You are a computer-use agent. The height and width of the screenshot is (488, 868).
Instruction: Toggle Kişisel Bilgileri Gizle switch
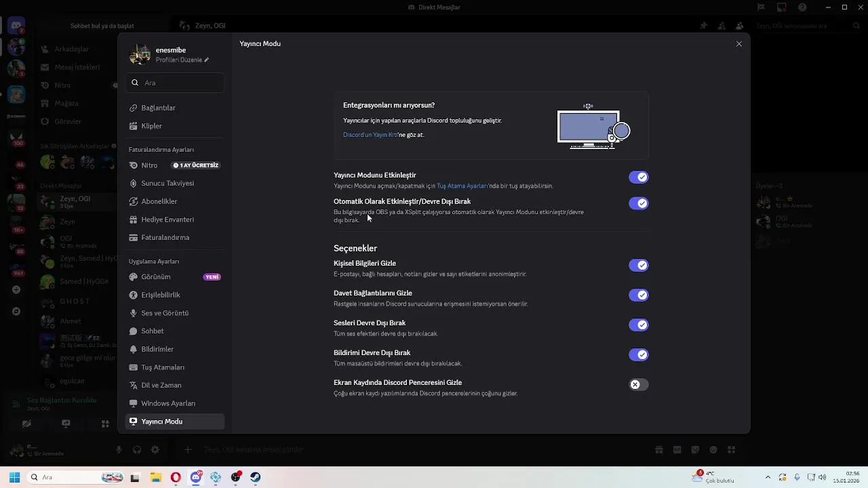639,265
